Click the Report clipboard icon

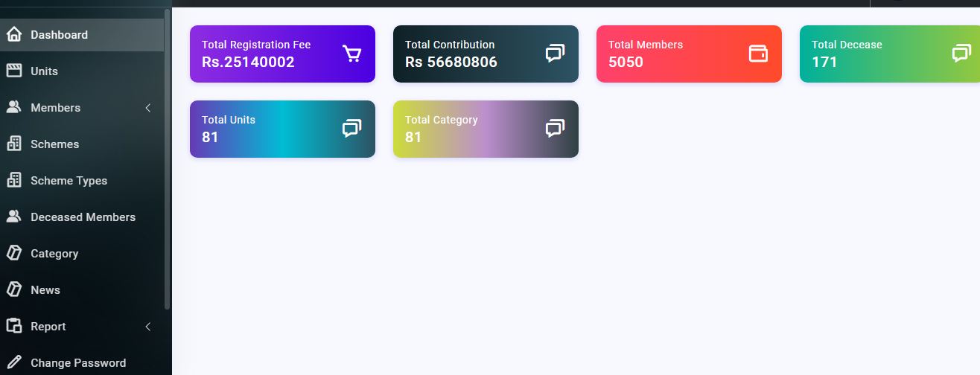13,326
